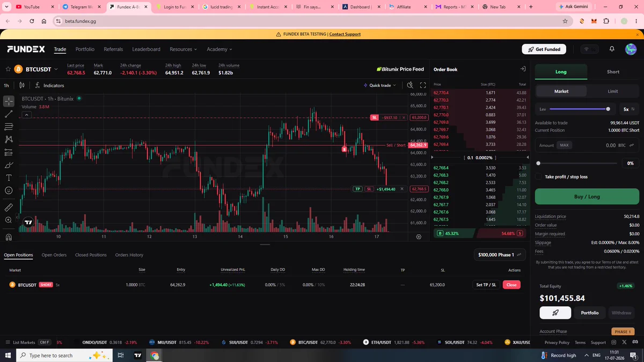Click the TradingView logo on chart
Screen dimensions: 644x362
click(x=28, y=222)
